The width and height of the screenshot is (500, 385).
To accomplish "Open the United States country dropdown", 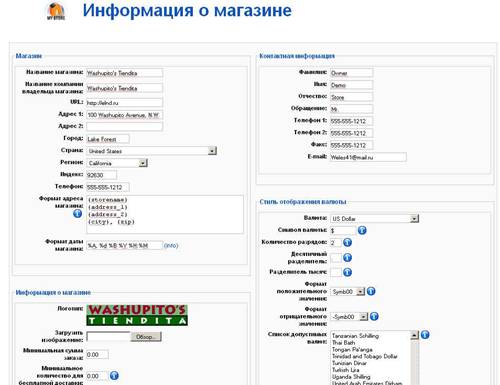I will 151,151.
